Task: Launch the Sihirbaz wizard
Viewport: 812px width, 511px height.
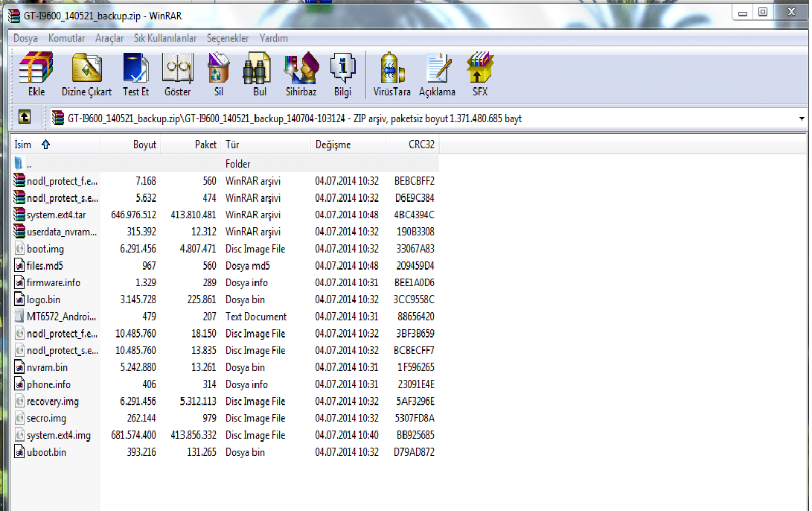Action: click(x=301, y=75)
